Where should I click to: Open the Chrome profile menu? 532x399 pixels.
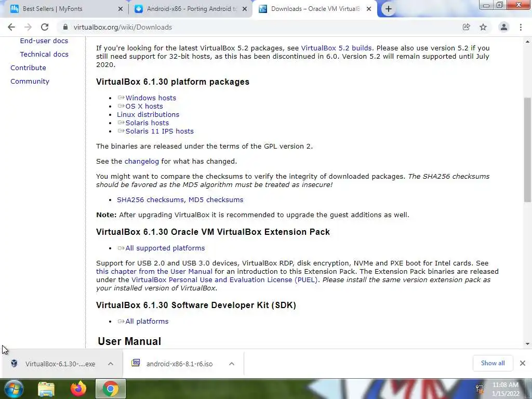(x=504, y=27)
